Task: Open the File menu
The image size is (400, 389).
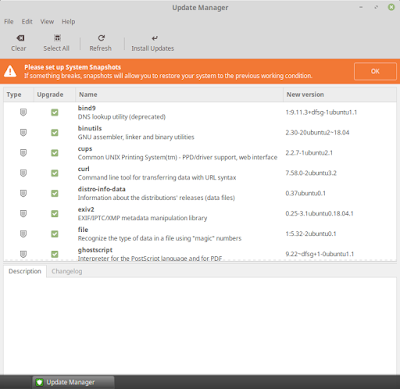Action: [9, 22]
